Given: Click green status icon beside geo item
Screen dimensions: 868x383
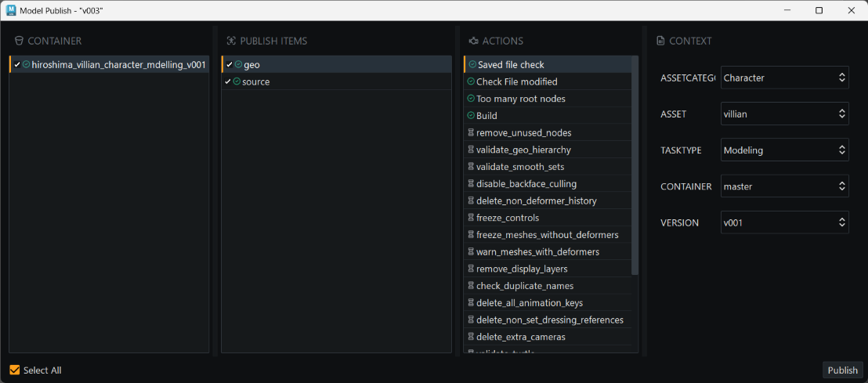Looking at the screenshot, I should click(238, 65).
